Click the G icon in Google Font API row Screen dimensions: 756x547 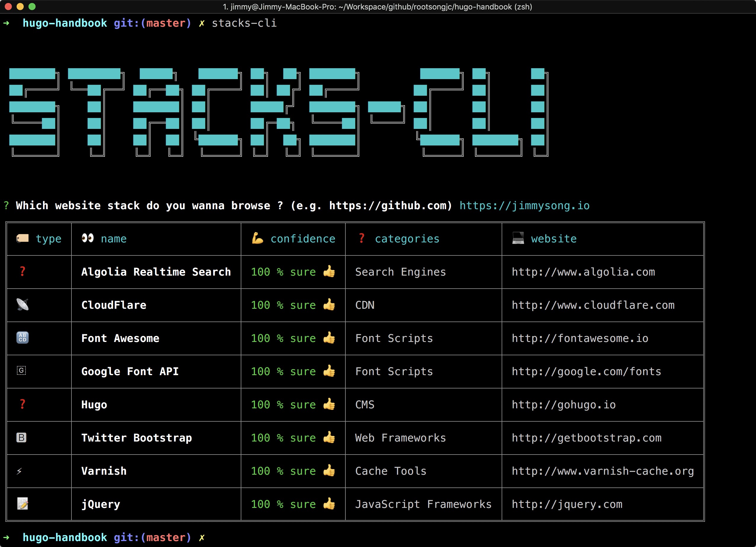point(21,370)
